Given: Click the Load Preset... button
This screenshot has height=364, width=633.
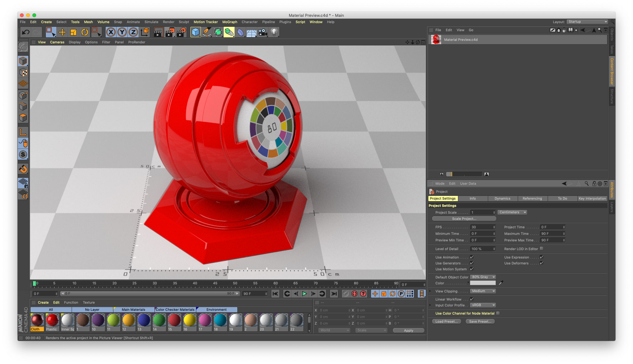Looking at the screenshot, I should pos(447,322).
